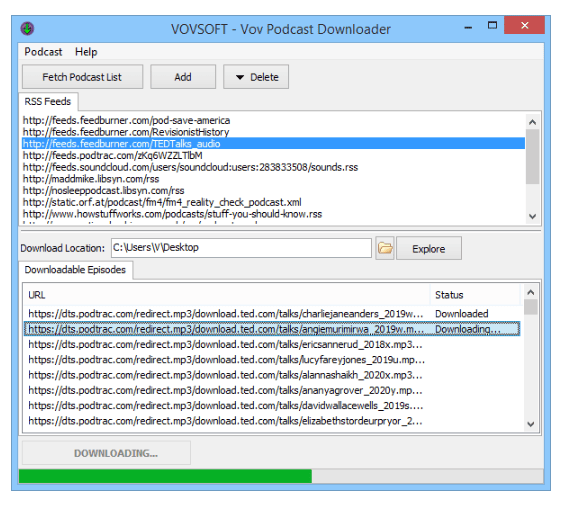
Task: Click the Status column header
Action: tap(475, 295)
